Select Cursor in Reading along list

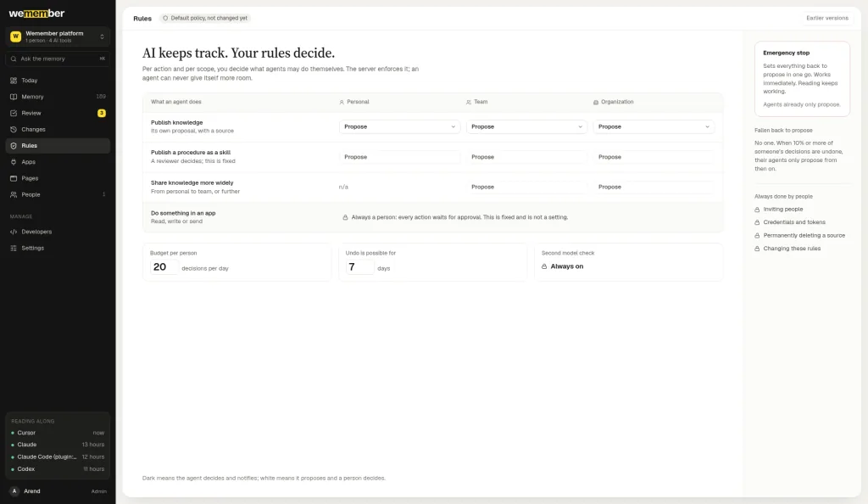click(58, 433)
